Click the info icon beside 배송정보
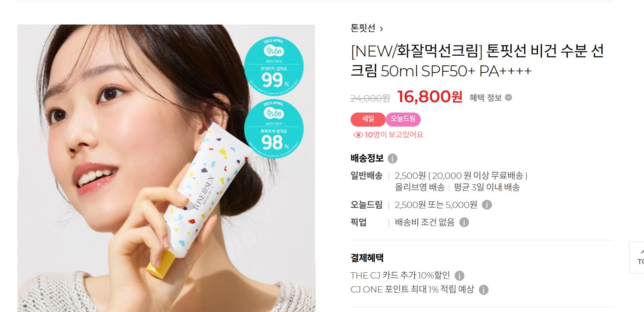 [392, 159]
